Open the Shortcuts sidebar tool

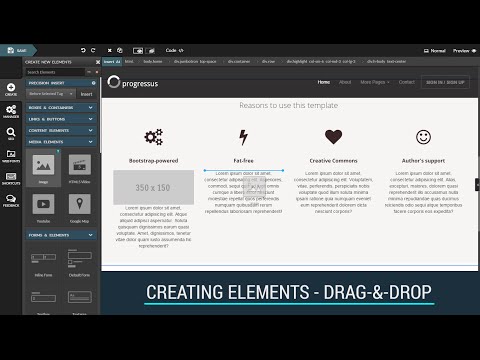[x=11, y=178]
